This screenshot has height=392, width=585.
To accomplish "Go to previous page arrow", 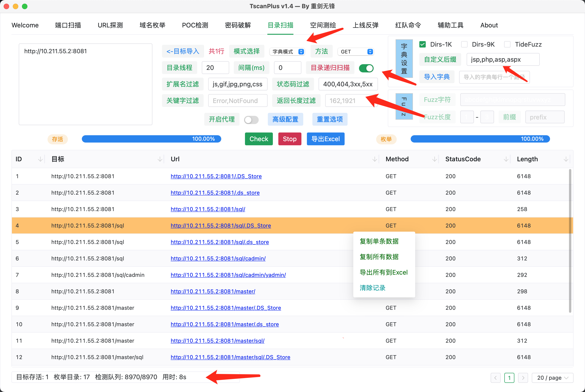I will (x=495, y=378).
